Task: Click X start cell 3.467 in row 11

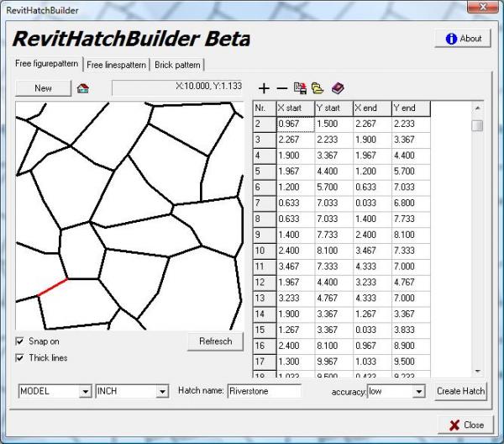Action: [x=296, y=267]
